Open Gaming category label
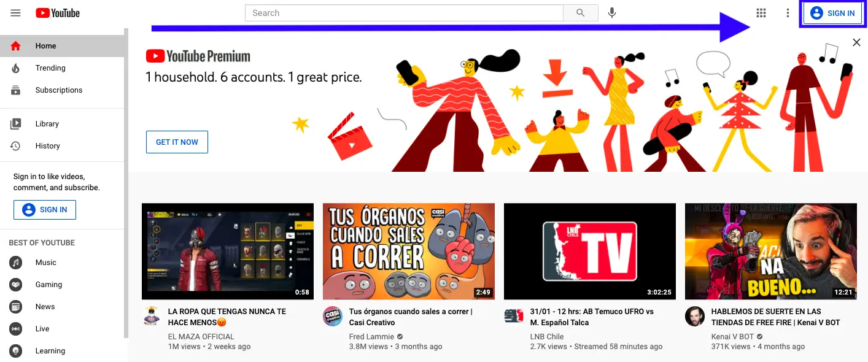This screenshot has width=868, height=362. click(x=49, y=285)
